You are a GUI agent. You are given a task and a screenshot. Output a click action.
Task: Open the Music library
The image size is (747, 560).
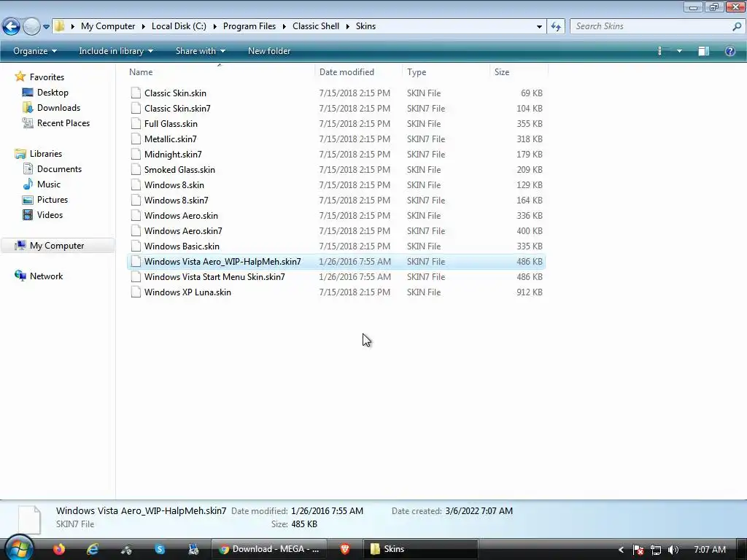42,184
